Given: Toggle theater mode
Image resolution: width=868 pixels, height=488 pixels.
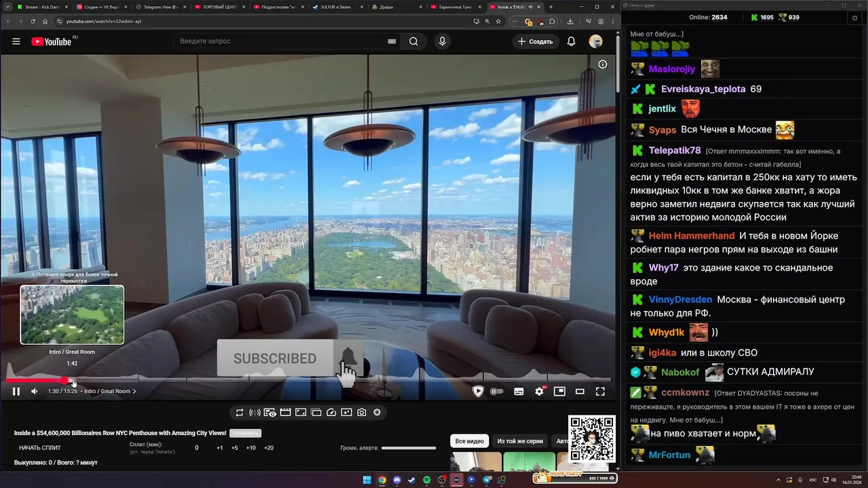Looking at the screenshot, I should pyautogui.click(x=580, y=391).
